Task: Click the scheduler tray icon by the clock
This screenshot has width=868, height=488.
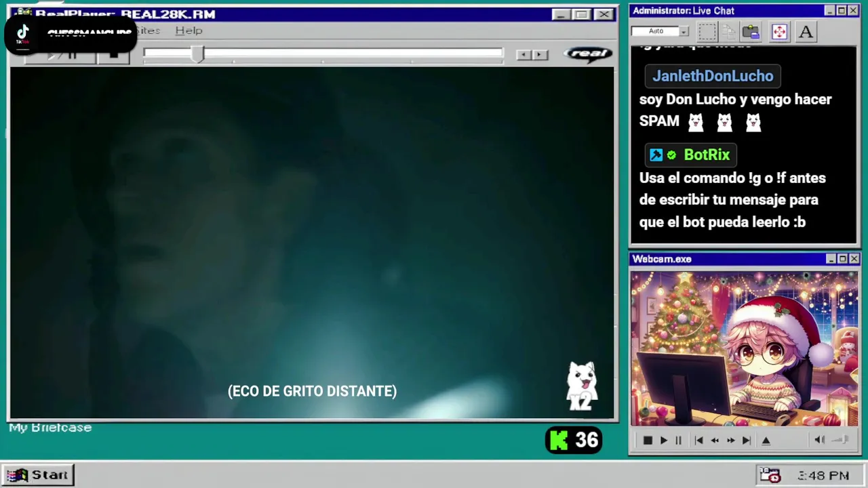Action: 770,475
